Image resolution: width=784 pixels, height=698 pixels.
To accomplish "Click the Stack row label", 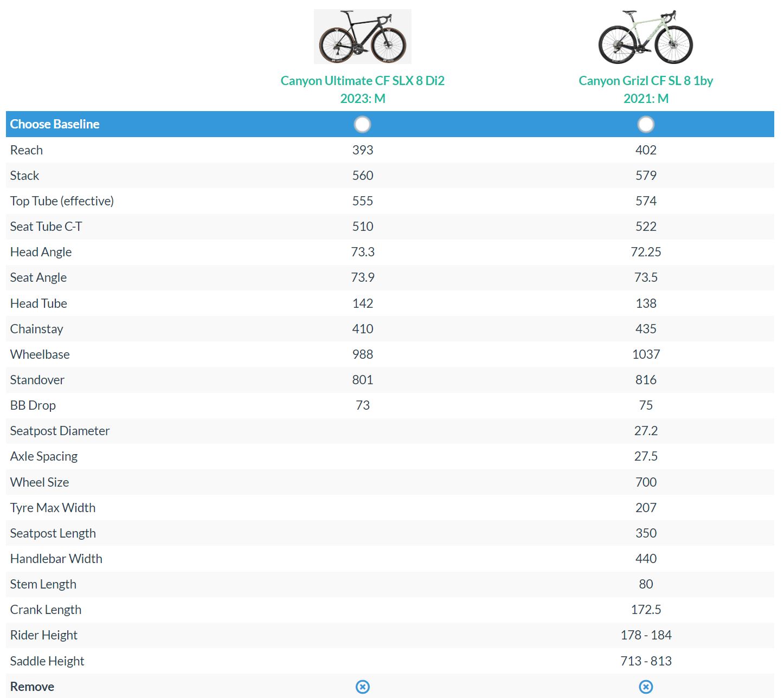I will click(25, 176).
